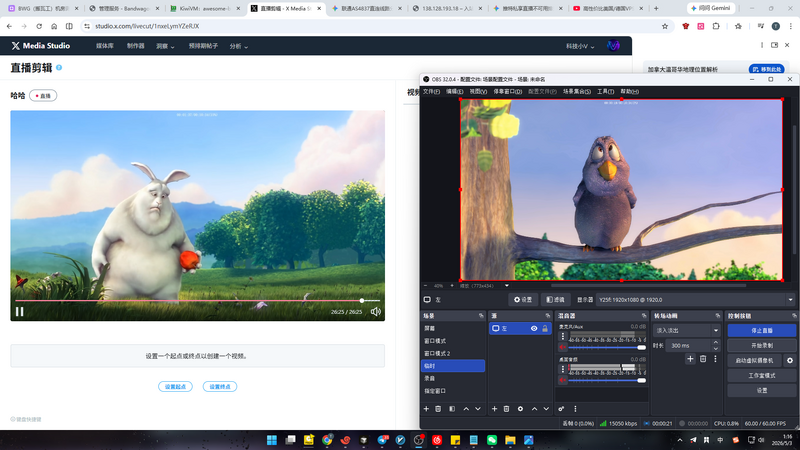
Task: Toggle 工作室模式 studio mode
Action: [762, 375]
